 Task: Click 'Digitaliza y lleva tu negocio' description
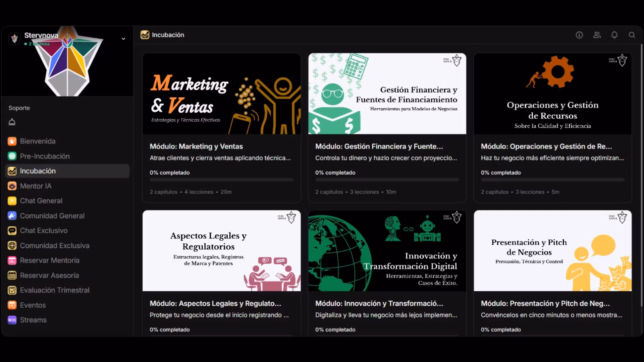pos(386,315)
